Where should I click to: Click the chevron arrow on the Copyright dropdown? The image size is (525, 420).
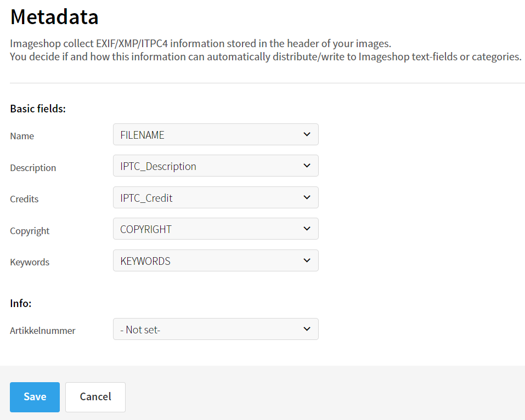coord(307,229)
